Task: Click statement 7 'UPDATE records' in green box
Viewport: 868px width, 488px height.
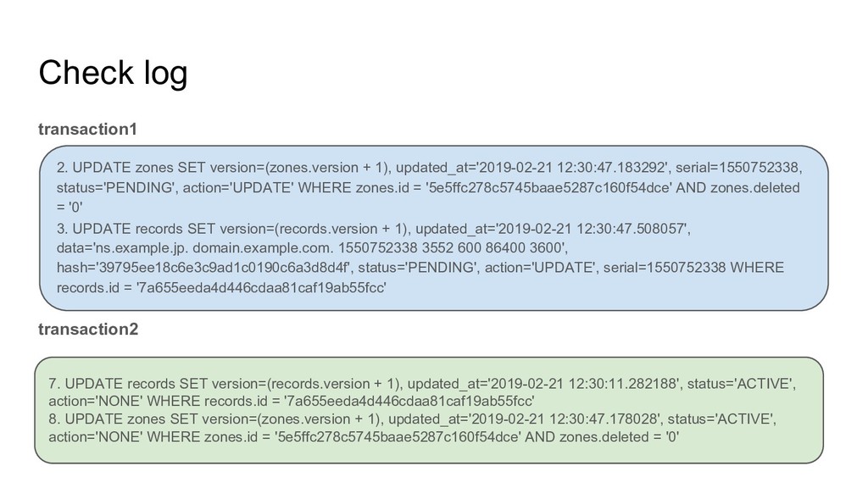Action: [422, 391]
